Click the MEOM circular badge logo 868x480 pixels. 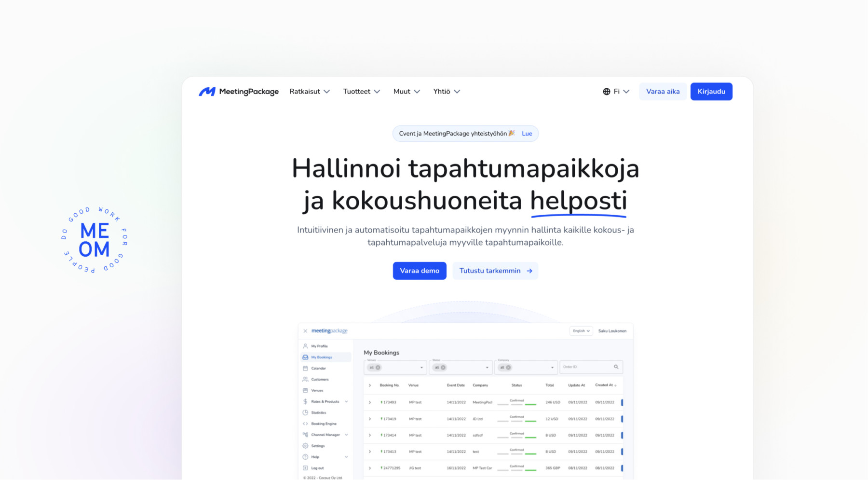pyautogui.click(x=95, y=240)
